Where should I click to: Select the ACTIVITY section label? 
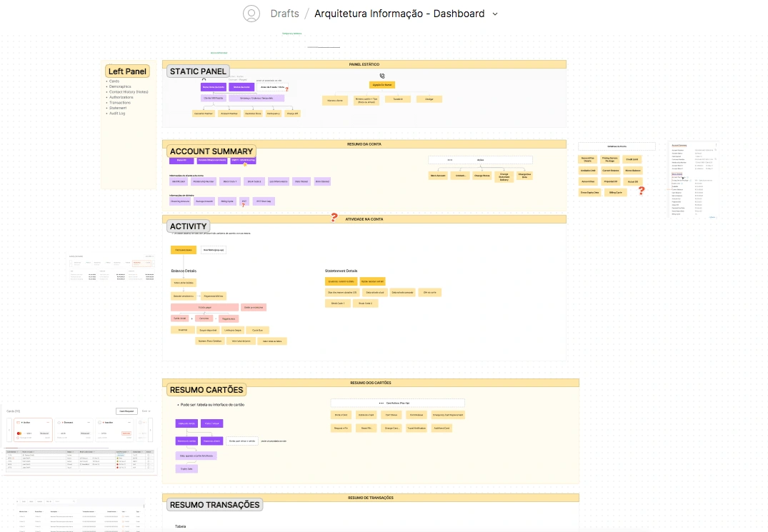click(189, 226)
